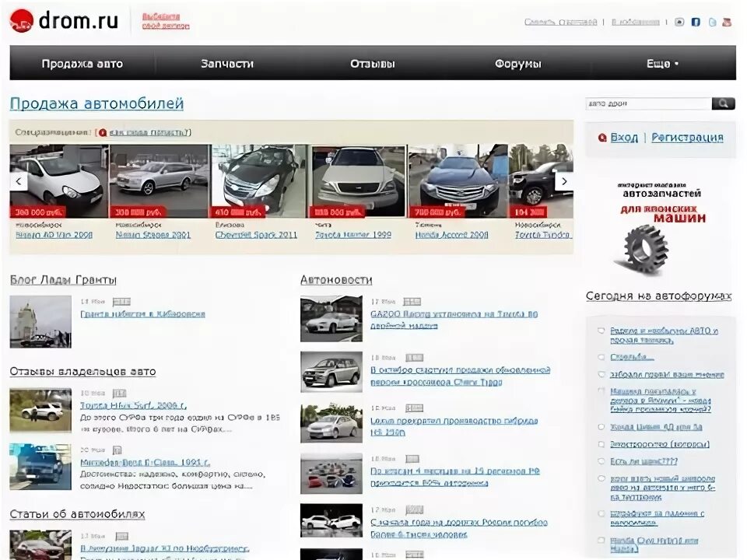Open the Toyota Hilux Surf review thumbnail
Image resolution: width=747 pixels, height=560 pixels.
(x=40, y=410)
